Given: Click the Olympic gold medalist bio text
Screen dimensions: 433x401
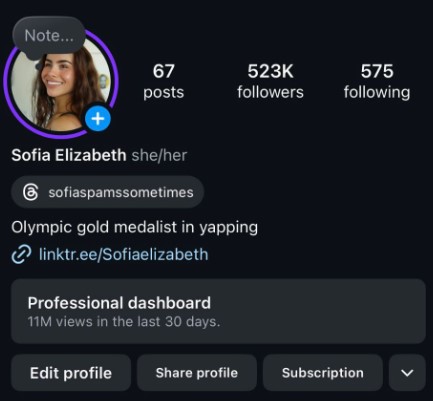Looking at the screenshot, I should click(x=135, y=228).
